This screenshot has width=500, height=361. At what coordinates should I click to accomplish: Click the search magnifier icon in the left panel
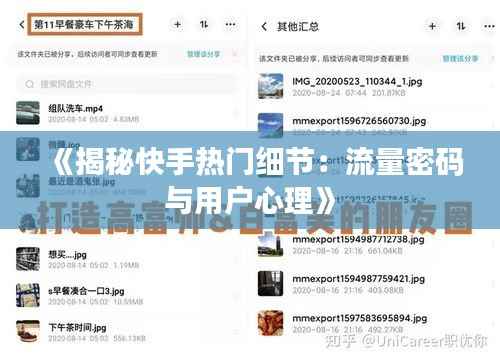coord(29,84)
